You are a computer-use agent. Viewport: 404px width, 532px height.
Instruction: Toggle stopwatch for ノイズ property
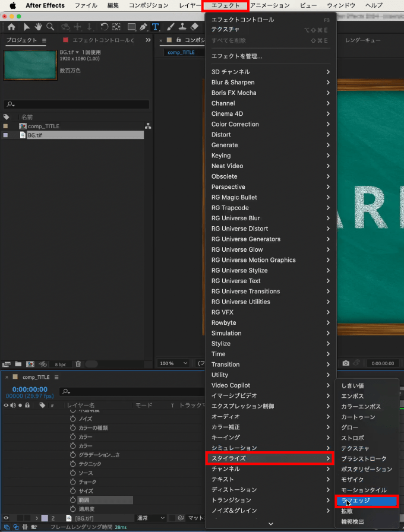(72, 419)
